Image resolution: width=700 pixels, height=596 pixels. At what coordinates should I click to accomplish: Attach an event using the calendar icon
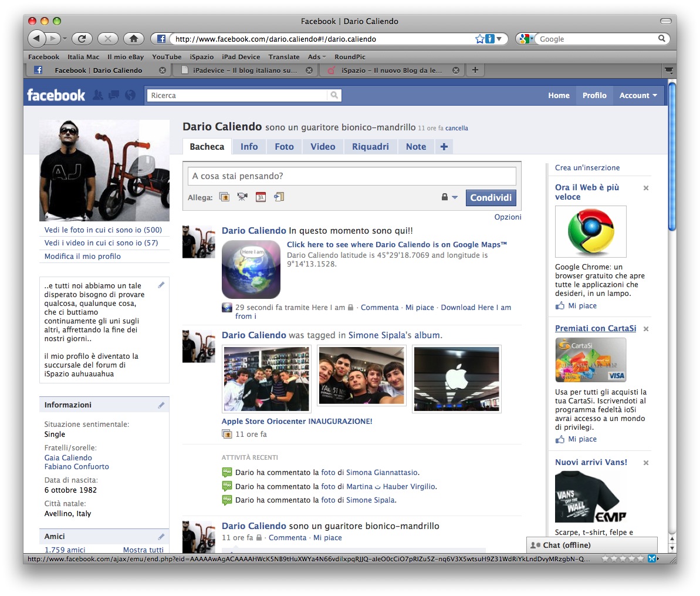click(261, 197)
